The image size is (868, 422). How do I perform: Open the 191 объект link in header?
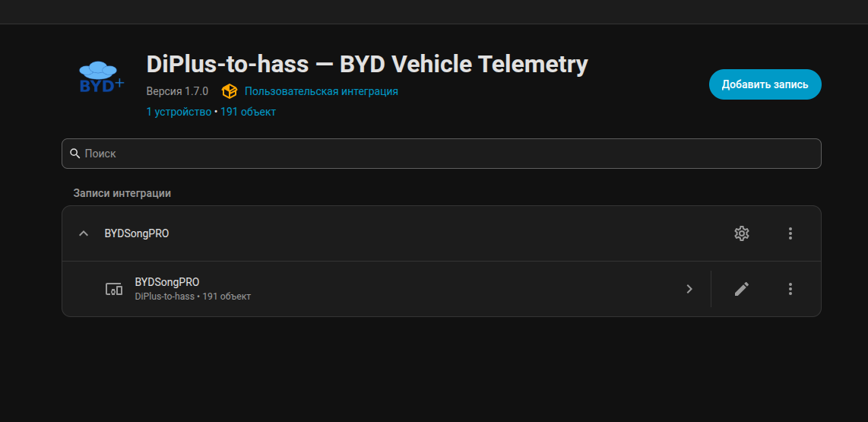(x=248, y=112)
